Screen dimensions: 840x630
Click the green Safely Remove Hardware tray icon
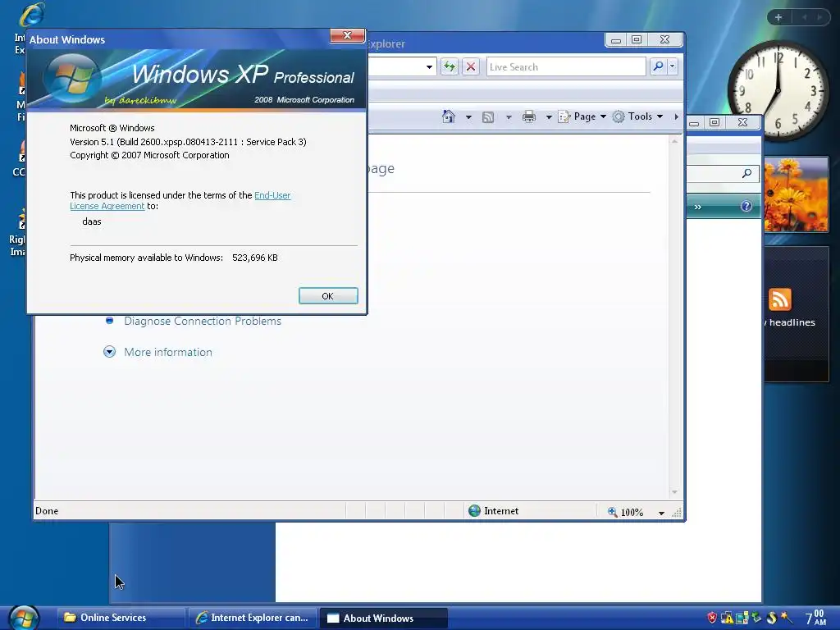pyautogui.click(x=756, y=617)
